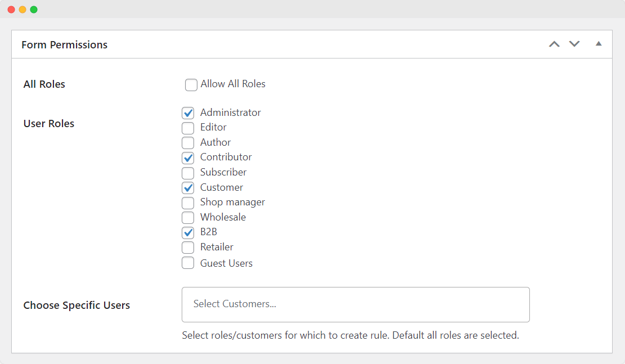Allow Guest Users checkbox
625x364 pixels.
188,263
